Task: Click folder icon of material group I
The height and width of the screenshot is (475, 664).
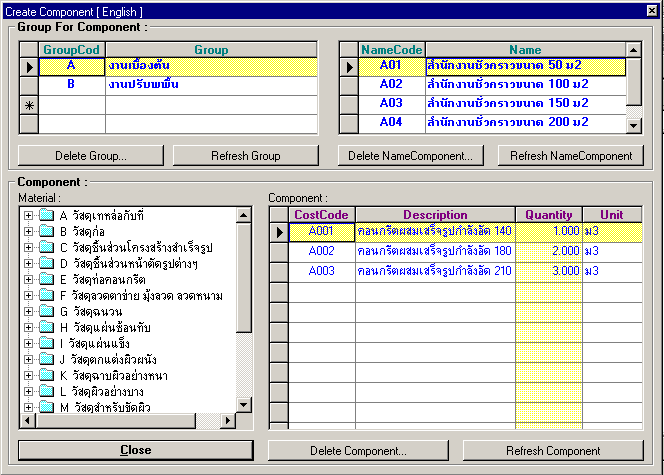Action: (47, 343)
